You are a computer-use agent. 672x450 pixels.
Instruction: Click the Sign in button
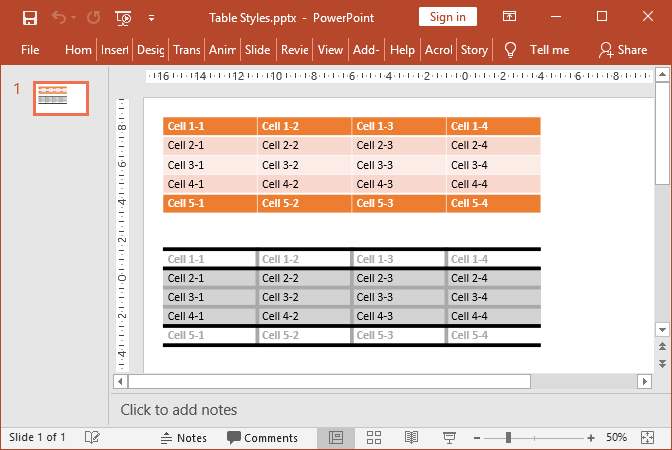(x=447, y=17)
